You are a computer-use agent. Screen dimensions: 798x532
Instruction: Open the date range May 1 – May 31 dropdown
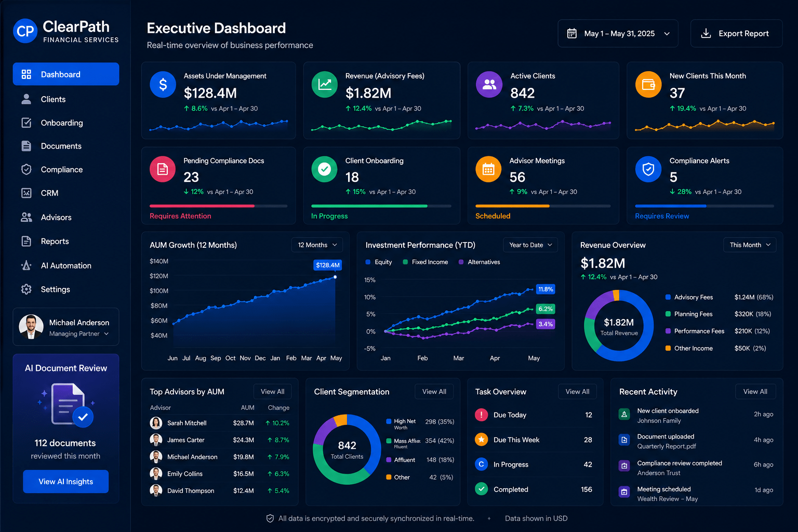618,33
